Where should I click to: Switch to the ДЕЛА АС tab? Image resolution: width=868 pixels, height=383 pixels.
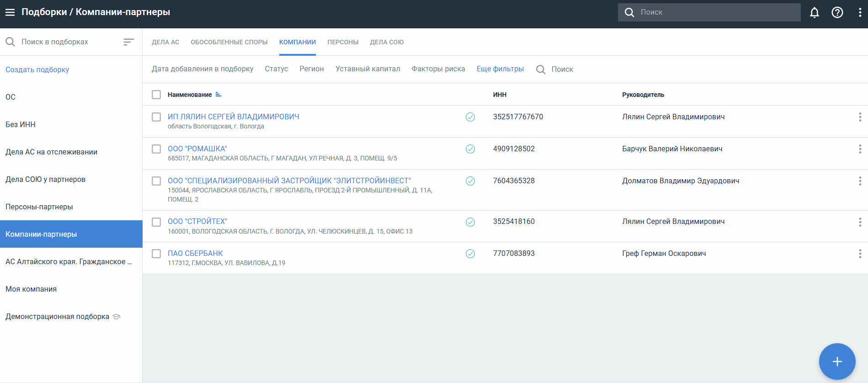[x=165, y=42]
